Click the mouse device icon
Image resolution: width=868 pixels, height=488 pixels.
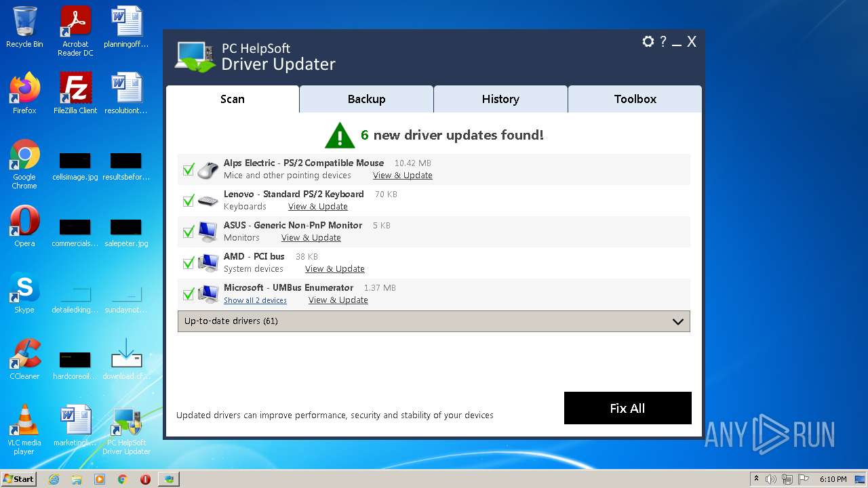[208, 169]
